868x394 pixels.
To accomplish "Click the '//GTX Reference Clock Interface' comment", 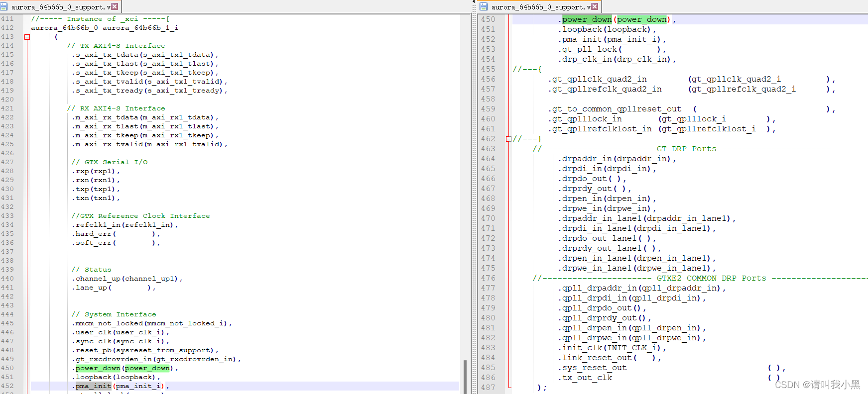I will tap(141, 216).
